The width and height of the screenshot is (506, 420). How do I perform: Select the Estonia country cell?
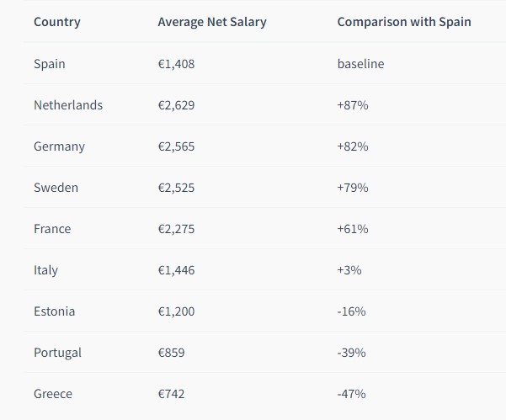(54, 311)
